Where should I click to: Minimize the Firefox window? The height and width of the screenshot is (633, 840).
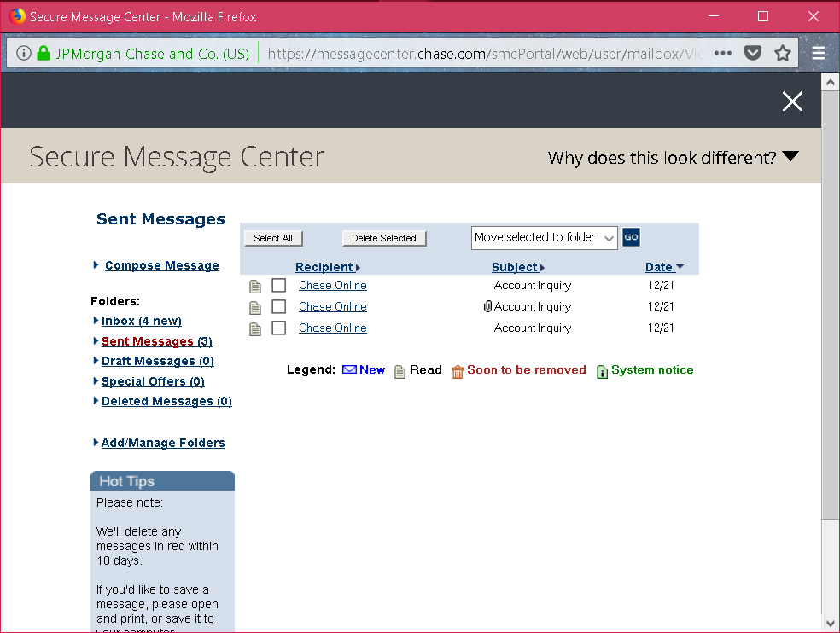[714, 16]
